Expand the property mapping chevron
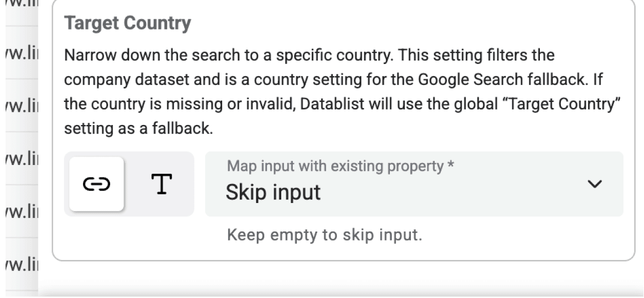Viewport: 644px width, 298px height. tap(594, 184)
